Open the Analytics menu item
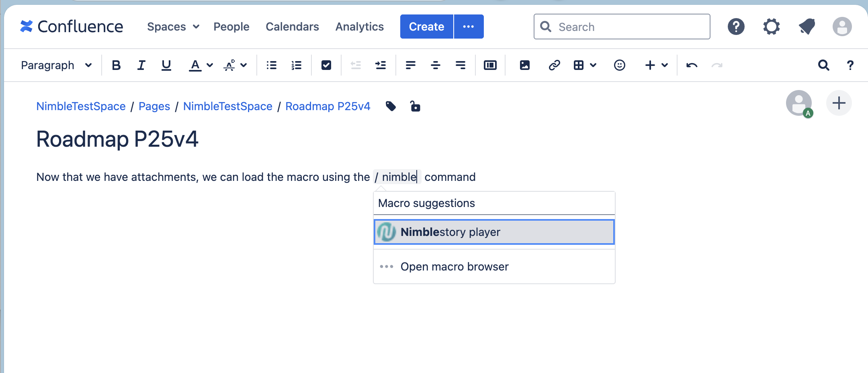The width and height of the screenshot is (868, 373). [359, 27]
